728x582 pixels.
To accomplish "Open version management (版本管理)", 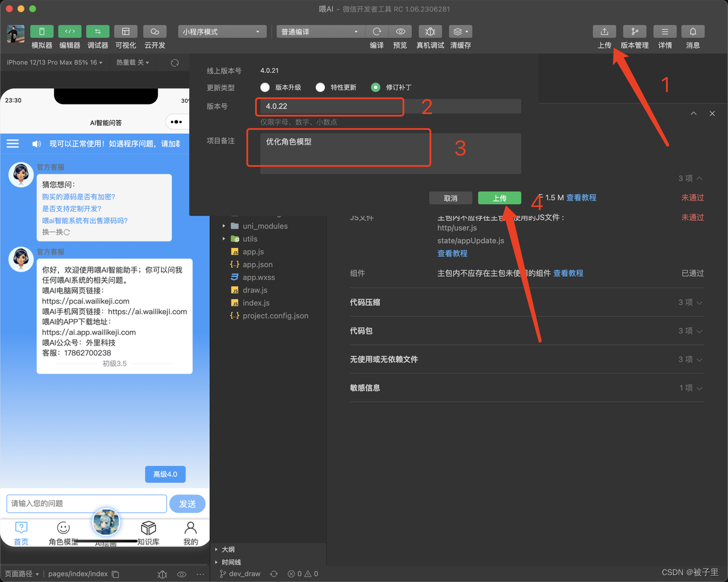I will click(635, 32).
